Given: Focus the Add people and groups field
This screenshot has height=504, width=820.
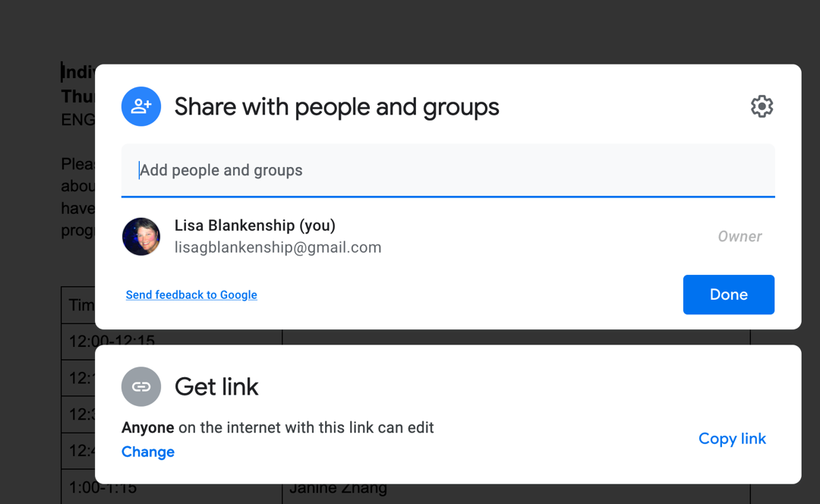Looking at the screenshot, I should click(x=448, y=171).
